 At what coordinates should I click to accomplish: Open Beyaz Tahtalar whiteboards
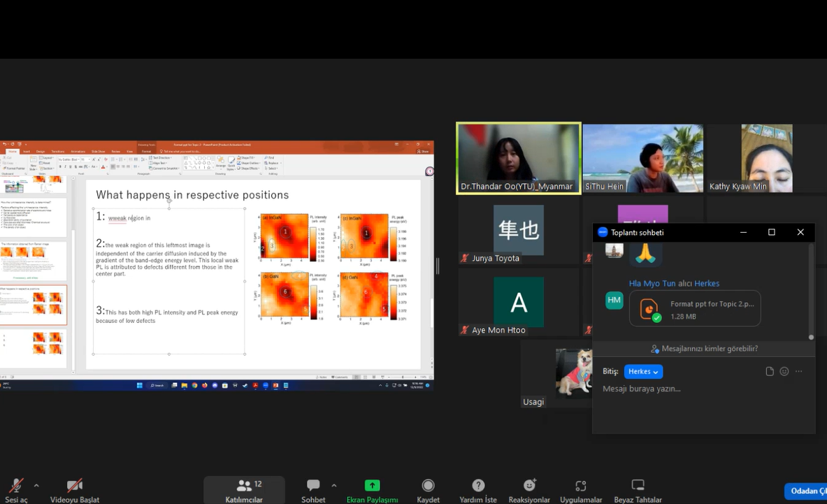pos(638,486)
